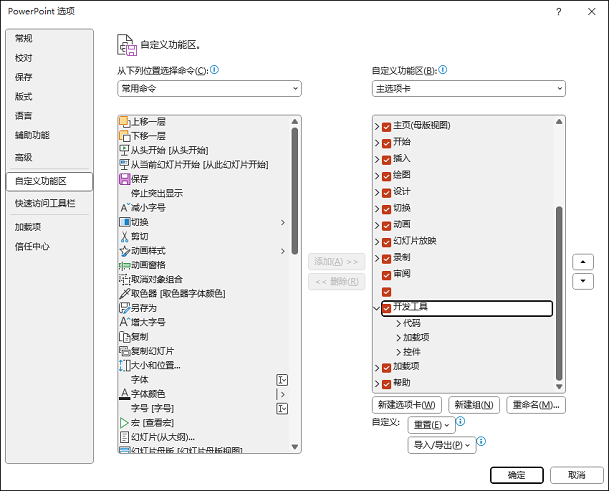Image resolution: width=609 pixels, height=491 pixels.
Task: Expand the 加载项 group under 开发工具
Action: pos(398,338)
